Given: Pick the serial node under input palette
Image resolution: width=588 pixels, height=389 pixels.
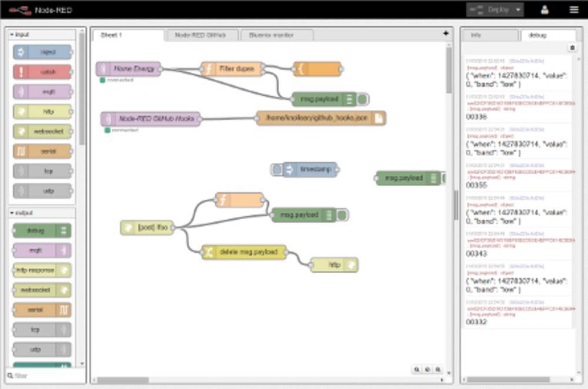Looking at the screenshot, I should 42,151.
